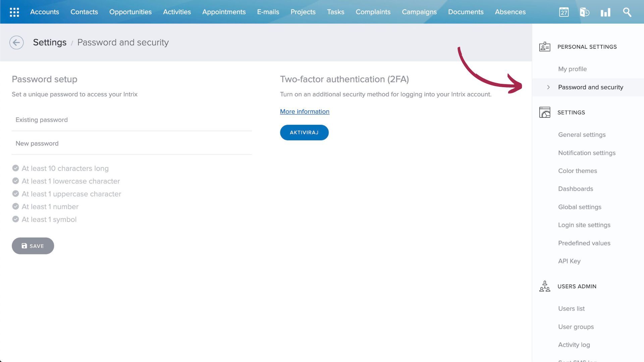Toggle the 'At least 1 number' check
644x362 pixels.
pos(15,206)
